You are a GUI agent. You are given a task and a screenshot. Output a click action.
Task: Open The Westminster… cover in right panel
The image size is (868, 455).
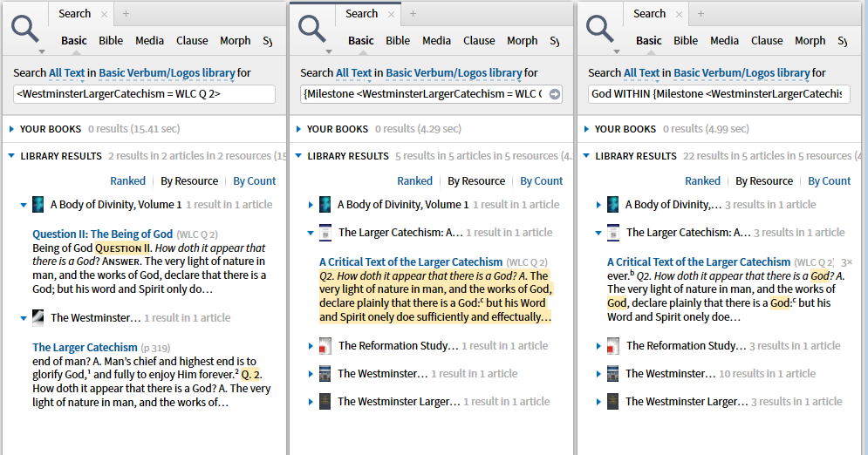click(612, 374)
